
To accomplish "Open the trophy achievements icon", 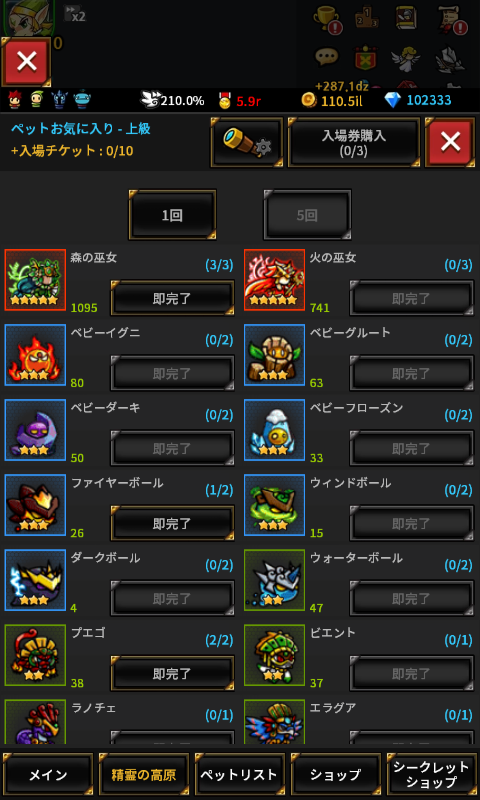I will [x=326, y=18].
